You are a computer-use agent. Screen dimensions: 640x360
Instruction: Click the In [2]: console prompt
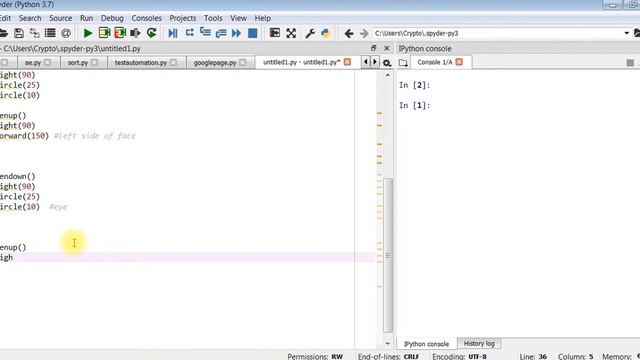tap(415, 85)
